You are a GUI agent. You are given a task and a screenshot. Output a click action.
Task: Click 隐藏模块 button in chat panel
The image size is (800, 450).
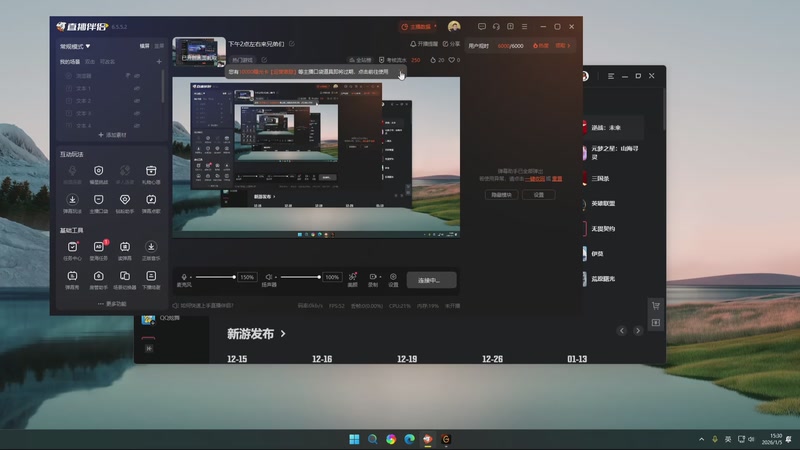pos(502,195)
